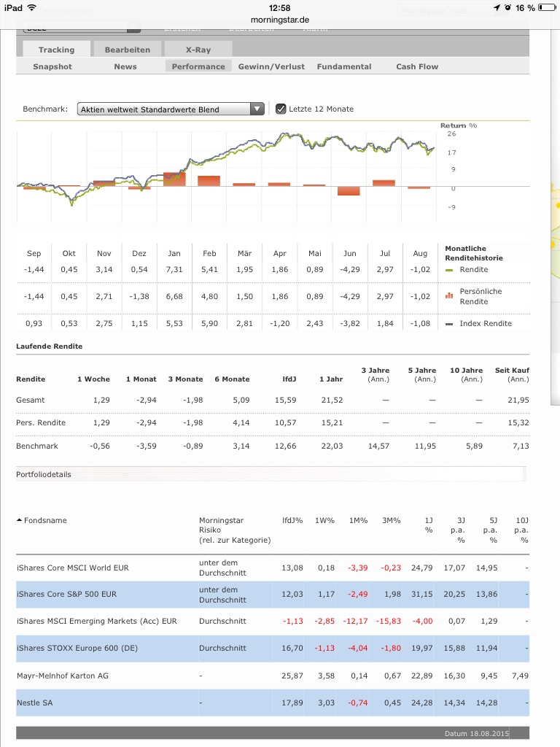Open the Fundamental view
The image size is (560, 747).
[344, 66]
